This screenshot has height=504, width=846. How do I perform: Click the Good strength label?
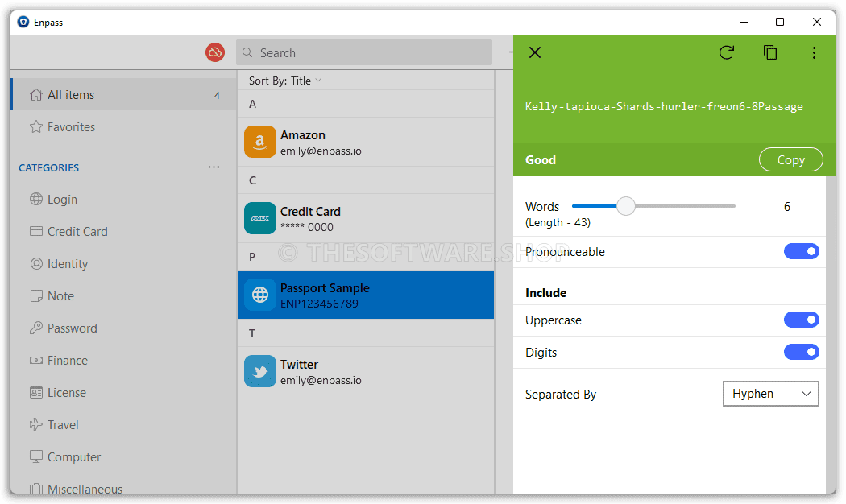click(x=540, y=160)
